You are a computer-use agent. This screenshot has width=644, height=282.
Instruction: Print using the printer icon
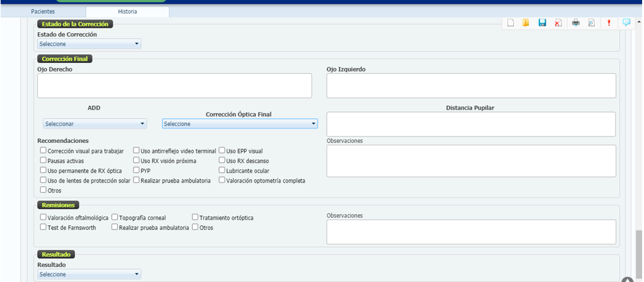tap(575, 23)
